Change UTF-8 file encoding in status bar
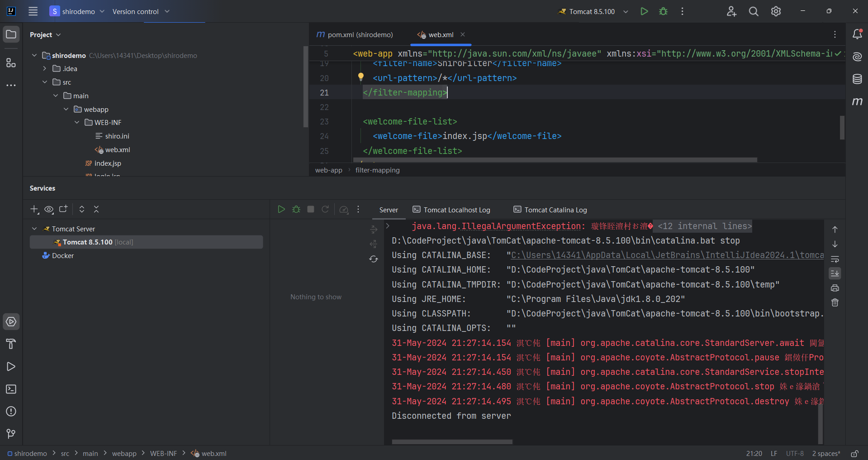 click(x=795, y=453)
